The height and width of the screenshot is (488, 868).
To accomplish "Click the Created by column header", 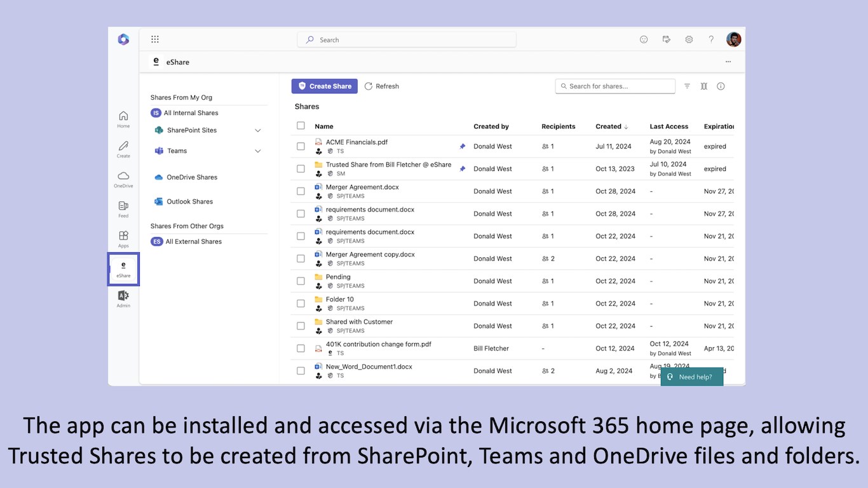I will [x=491, y=126].
